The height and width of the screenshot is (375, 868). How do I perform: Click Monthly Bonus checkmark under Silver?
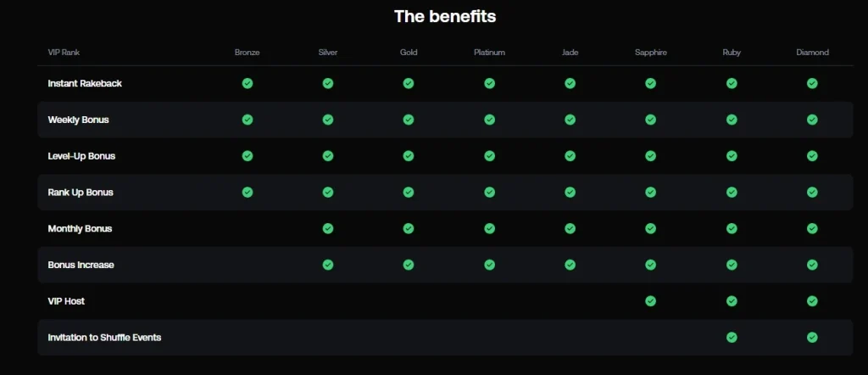point(328,228)
